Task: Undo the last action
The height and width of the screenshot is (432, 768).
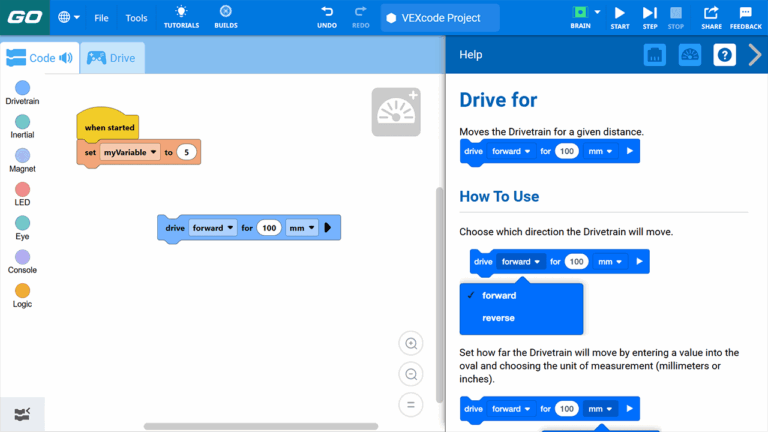Action: point(327,17)
